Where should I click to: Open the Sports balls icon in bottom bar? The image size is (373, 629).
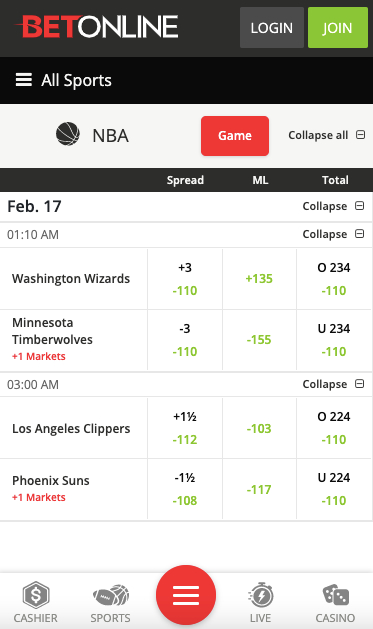pos(111,595)
